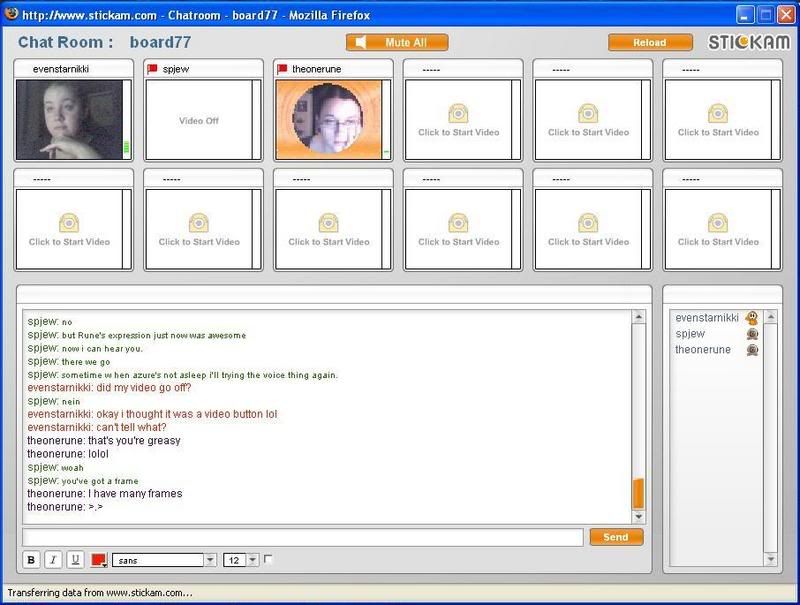Click the evenstarnikki name above her video
800x605 pixels.
tap(61, 69)
